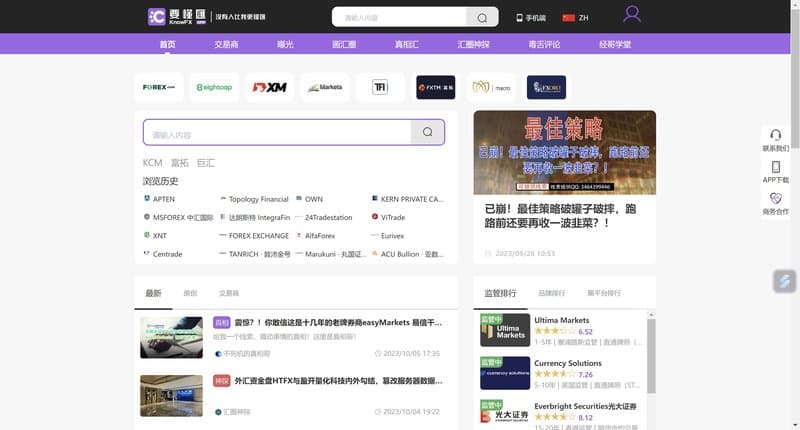Open the HTFX article headline

(x=338, y=381)
